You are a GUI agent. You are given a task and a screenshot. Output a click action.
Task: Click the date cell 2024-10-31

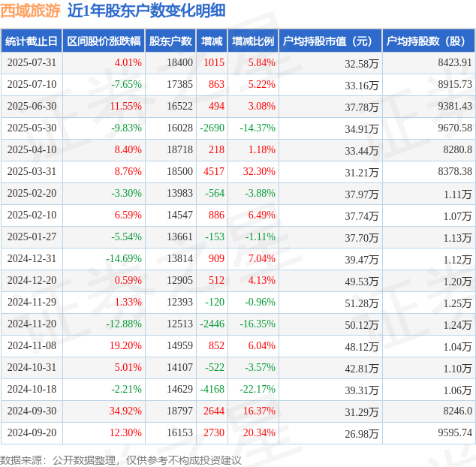32,367
